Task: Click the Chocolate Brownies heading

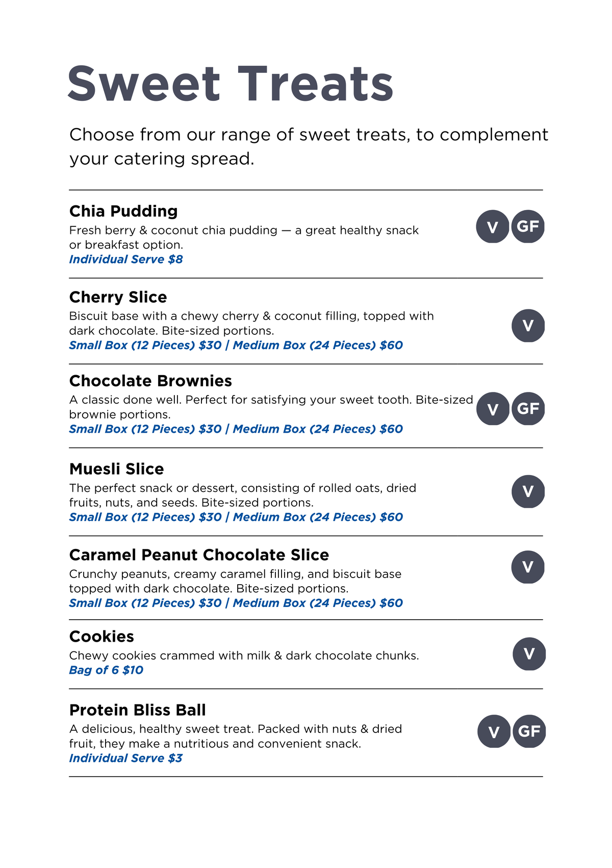Action: tap(150, 381)
